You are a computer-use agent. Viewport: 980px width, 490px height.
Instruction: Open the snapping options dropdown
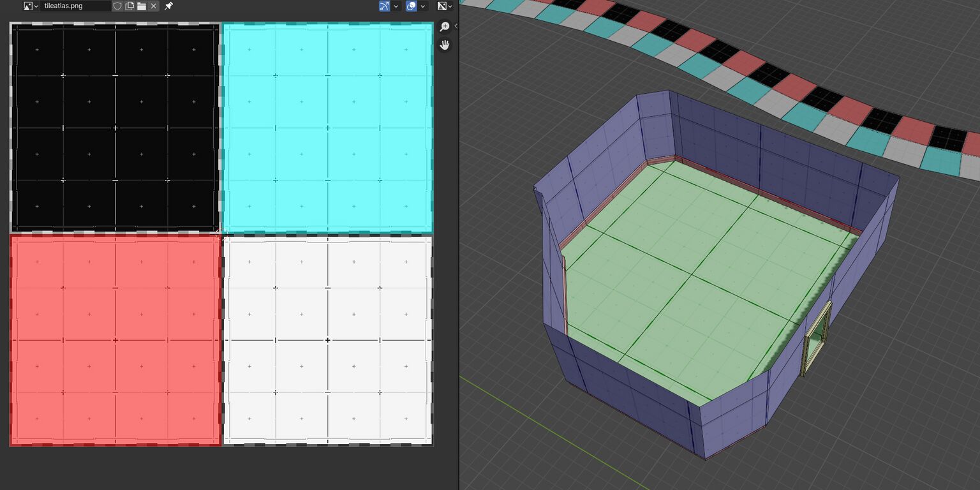396,6
